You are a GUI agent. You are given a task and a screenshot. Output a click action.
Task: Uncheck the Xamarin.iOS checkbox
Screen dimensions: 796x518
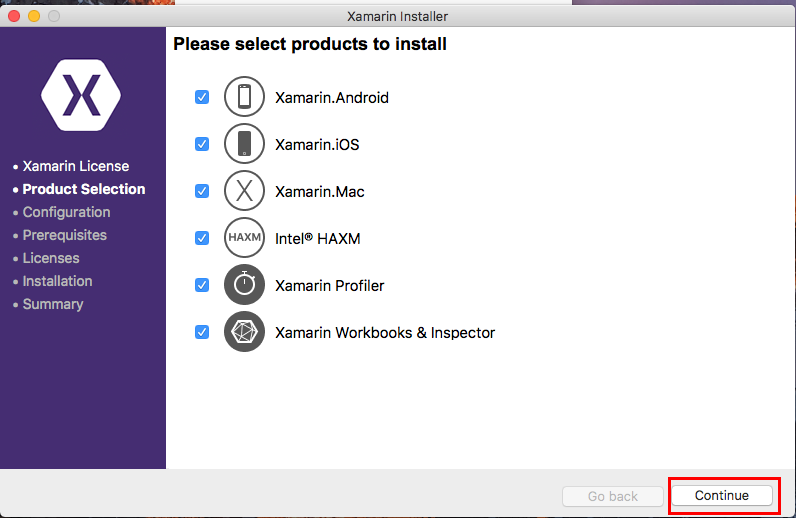[202, 144]
